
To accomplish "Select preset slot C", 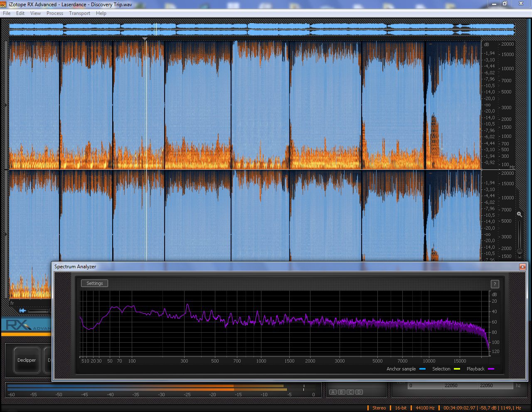I will [x=350, y=392].
